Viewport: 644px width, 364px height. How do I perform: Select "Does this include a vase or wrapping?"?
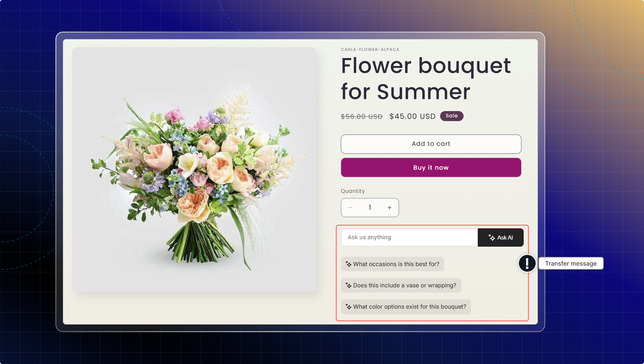pos(404,285)
